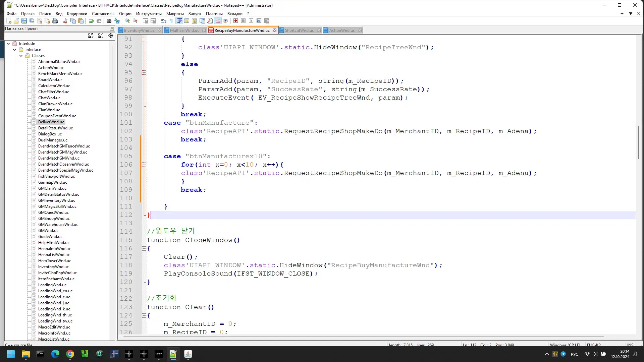Click the Run macro multiple times icon

point(259,21)
